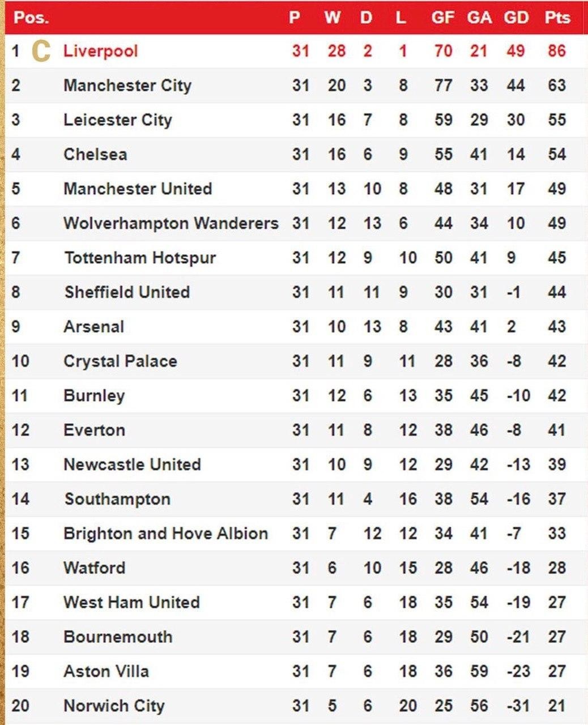Open the Arsenal team link
The width and height of the screenshot is (588, 725).
93,327
